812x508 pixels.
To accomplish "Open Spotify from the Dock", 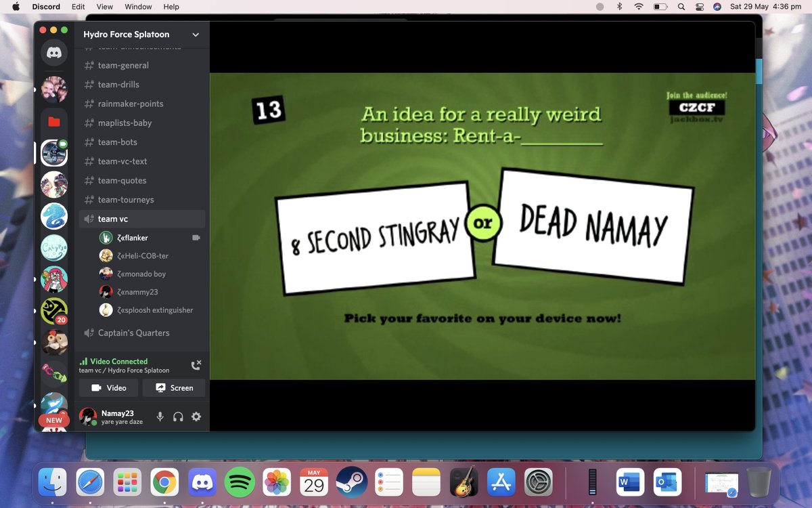I will (239, 482).
